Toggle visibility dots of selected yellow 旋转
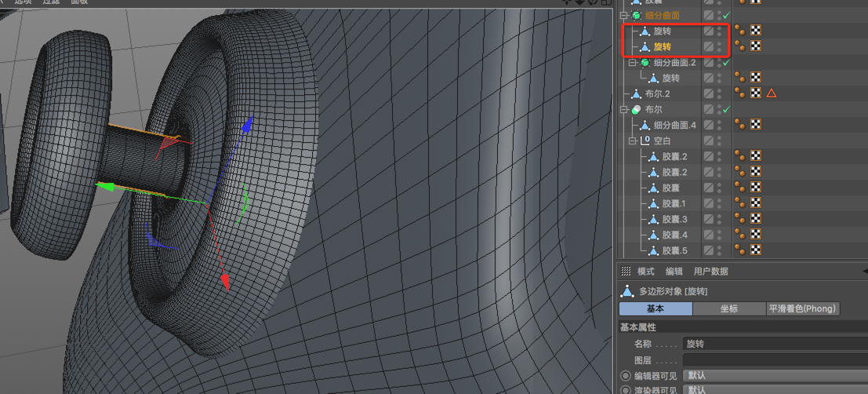Viewport: 868px width, 394px height. point(720,47)
